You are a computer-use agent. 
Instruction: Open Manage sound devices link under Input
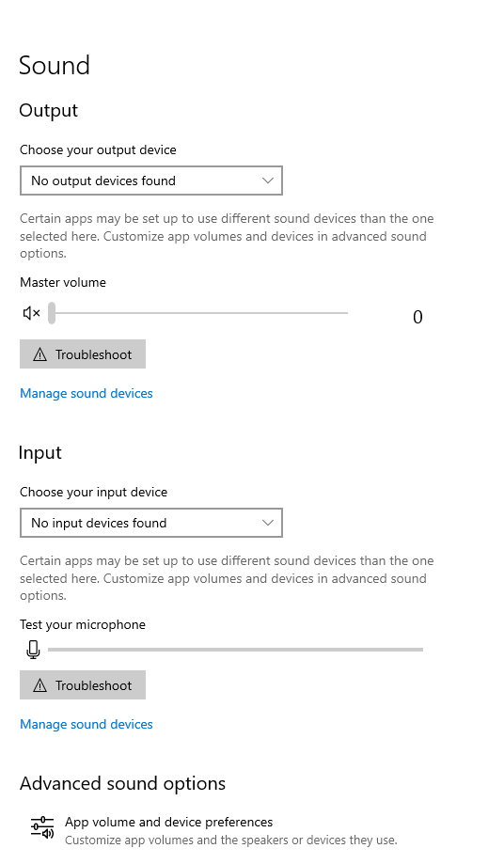coord(87,725)
